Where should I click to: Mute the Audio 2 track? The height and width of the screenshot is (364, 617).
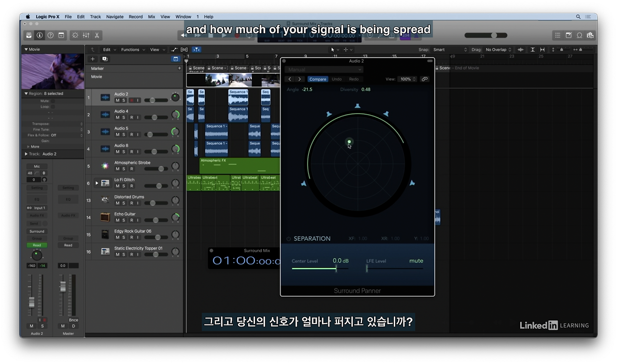pyautogui.click(x=118, y=100)
